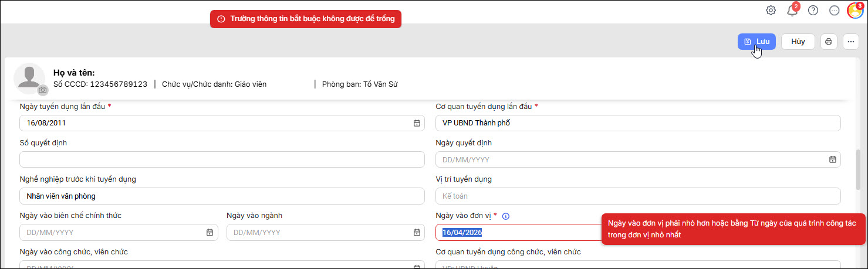
Task: Click the Vị trí tuyển dụng field
Action: click(x=637, y=196)
